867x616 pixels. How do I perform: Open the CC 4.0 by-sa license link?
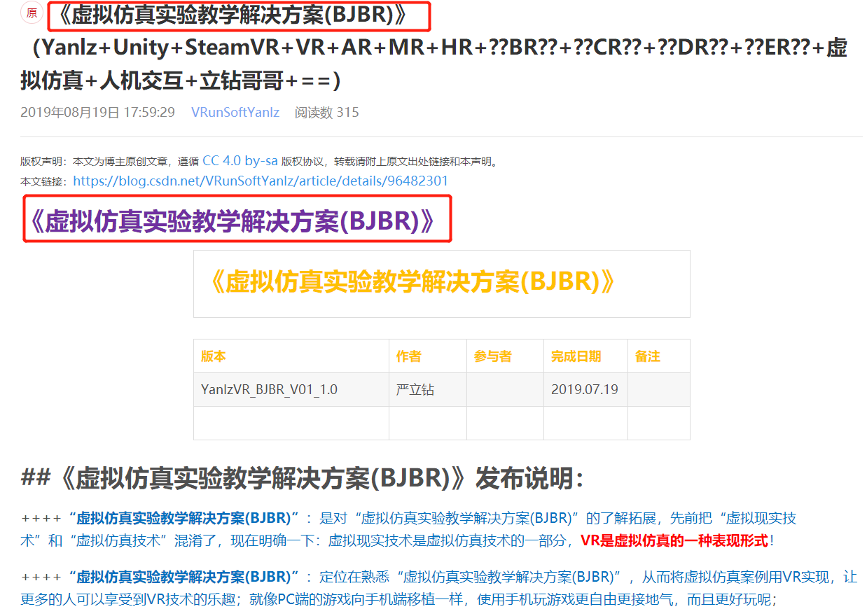pyautogui.click(x=240, y=161)
